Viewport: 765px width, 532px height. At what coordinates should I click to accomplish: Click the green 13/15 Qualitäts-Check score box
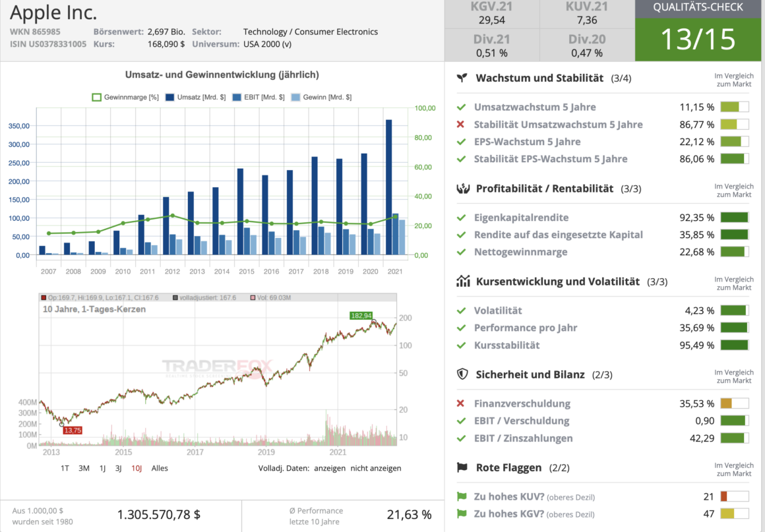coord(697,40)
